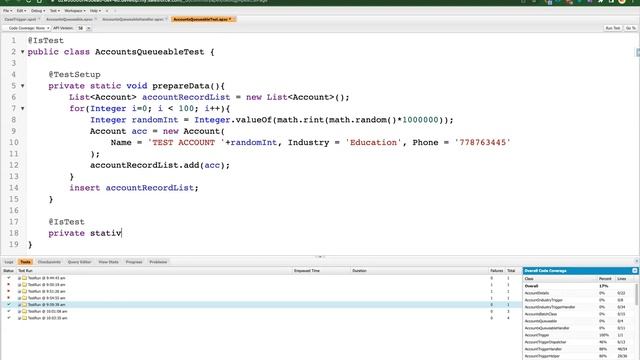Open the Test menu

(54, 11)
